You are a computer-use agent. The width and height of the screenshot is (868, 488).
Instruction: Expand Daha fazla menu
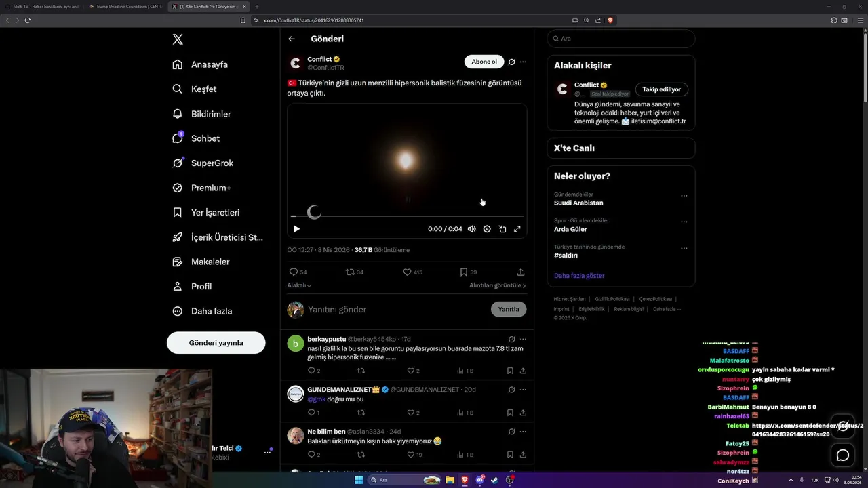tap(202, 311)
